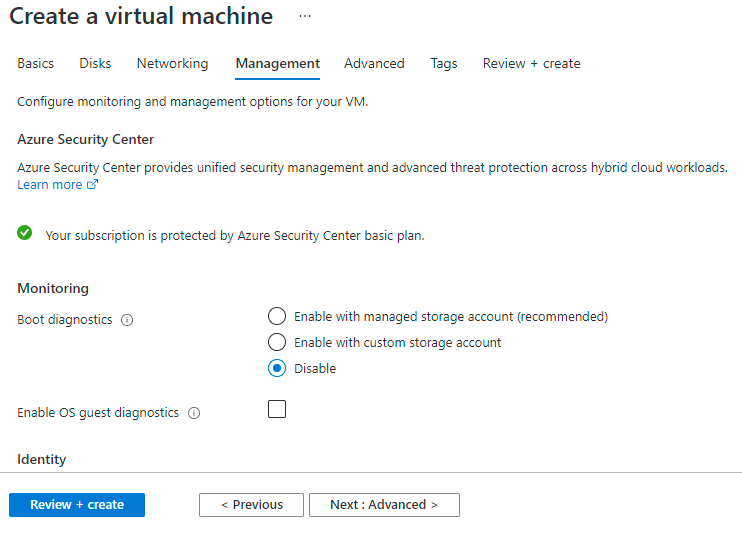The width and height of the screenshot is (742, 539).
Task: Open the Review + create tab at top
Action: 531,63
